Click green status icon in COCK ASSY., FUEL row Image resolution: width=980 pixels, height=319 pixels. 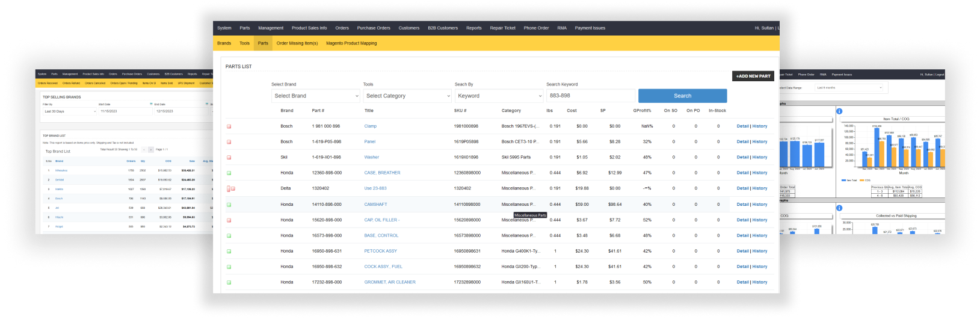click(x=229, y=267)
